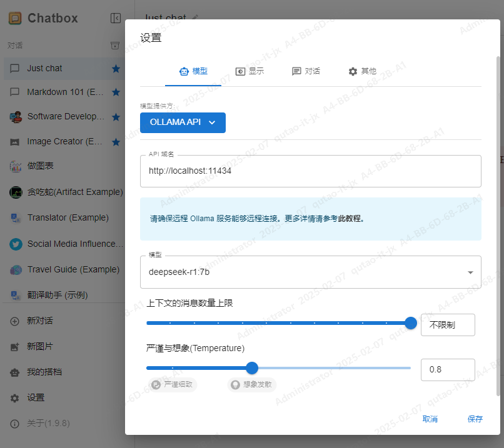Open 我的搭档 copilots
The width and height of the screenshot is (504, 448).
64,372
